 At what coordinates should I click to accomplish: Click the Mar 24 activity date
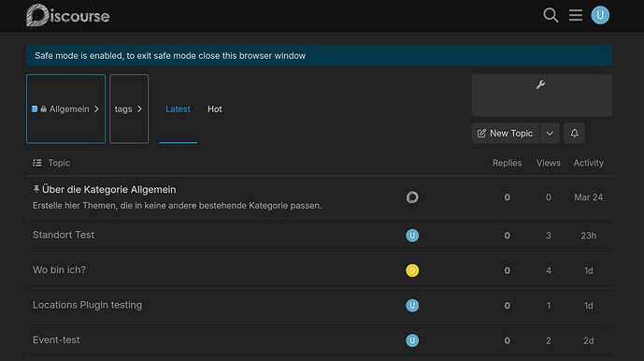click(x=589, y=197)
